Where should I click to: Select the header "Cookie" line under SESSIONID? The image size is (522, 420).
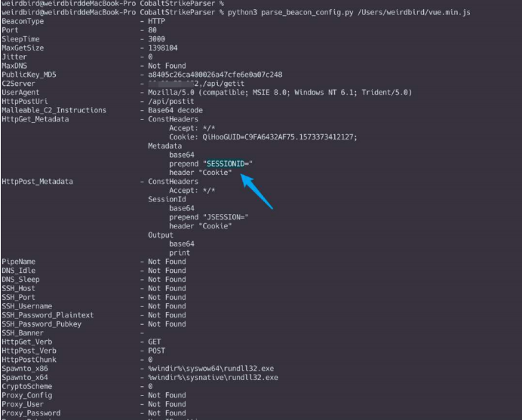(201, 173)
